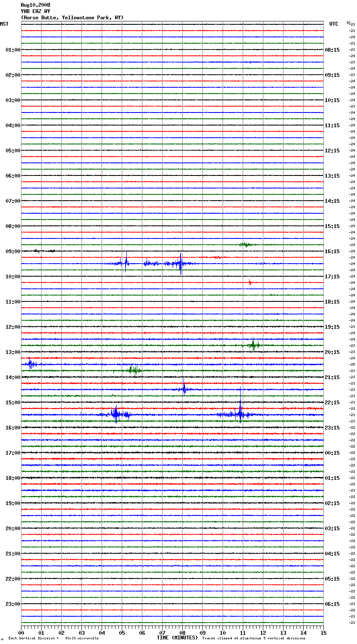
Task: Click the 22:00 MST time label
Action: pyautogui.click(x=13, y=579)
